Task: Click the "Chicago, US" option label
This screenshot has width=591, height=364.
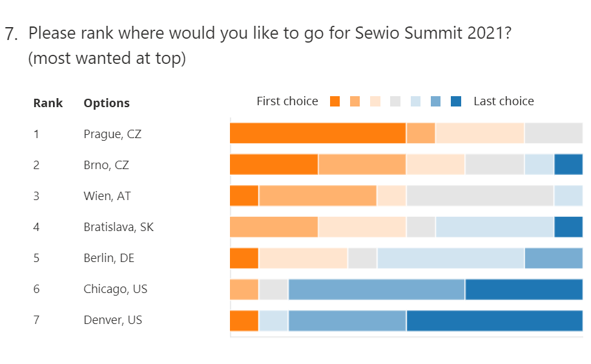Action: coord(116,289)
